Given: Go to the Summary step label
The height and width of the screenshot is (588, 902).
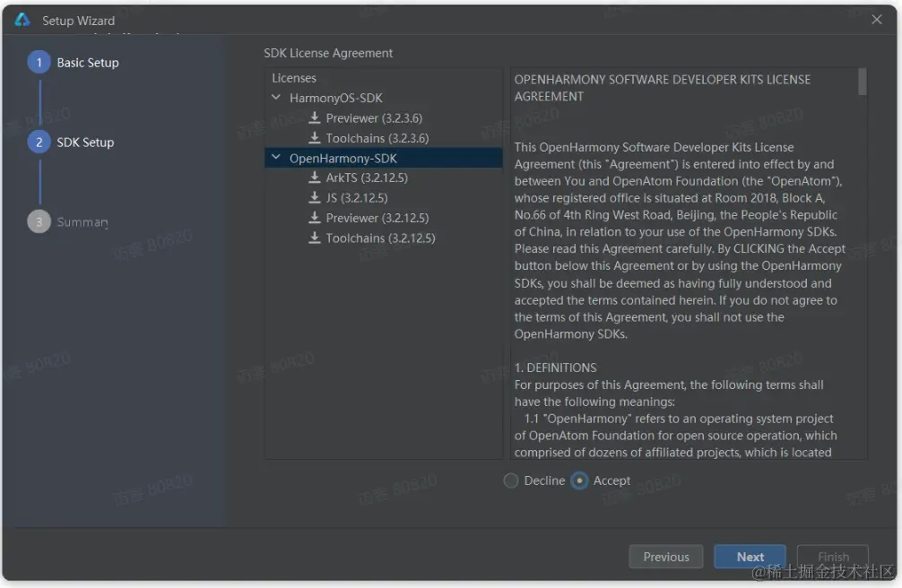Looking at the screenshot, I should (82, 222).
